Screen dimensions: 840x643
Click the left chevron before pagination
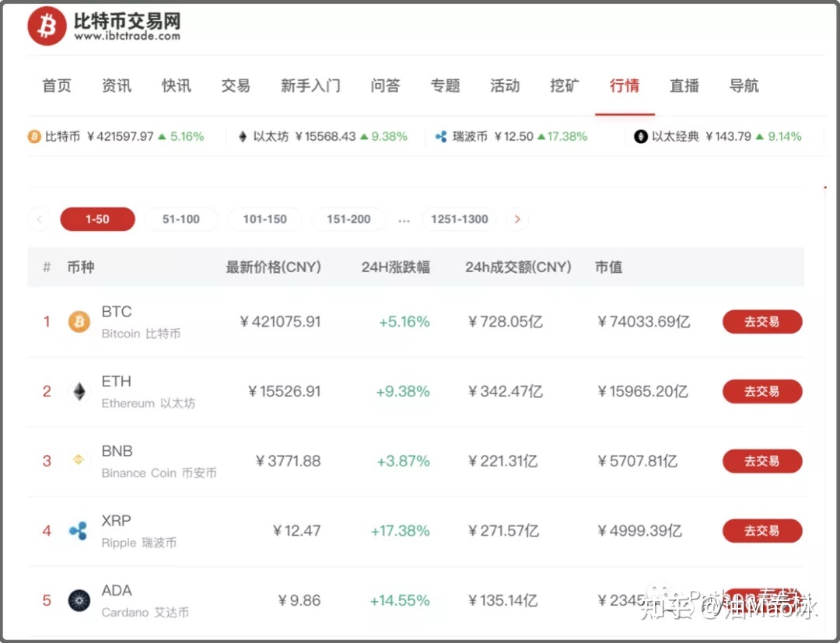click(x=40, y=219)
